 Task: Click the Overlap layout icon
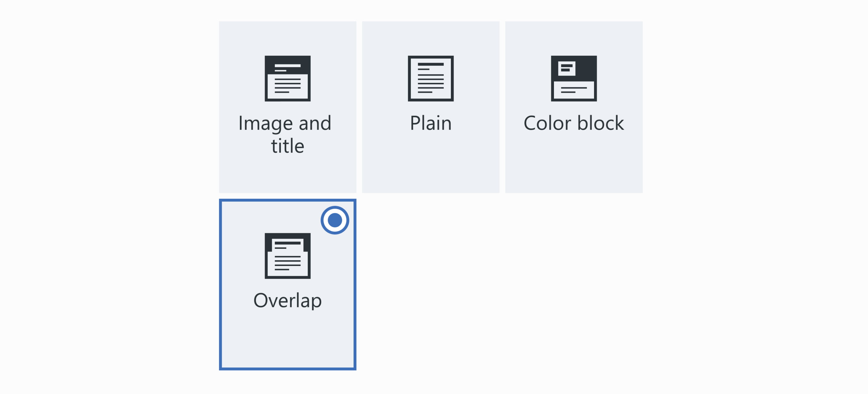(288, 256)
